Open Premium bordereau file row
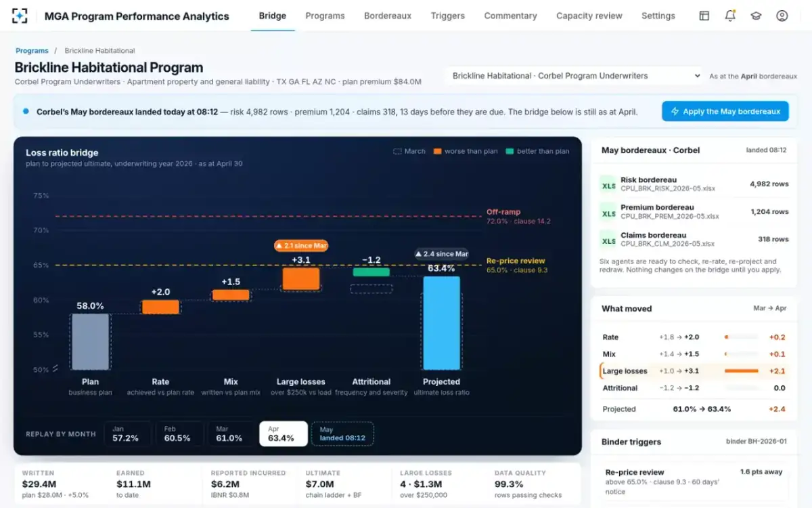The height and width of the screenshot is (508, 812). 694,212
